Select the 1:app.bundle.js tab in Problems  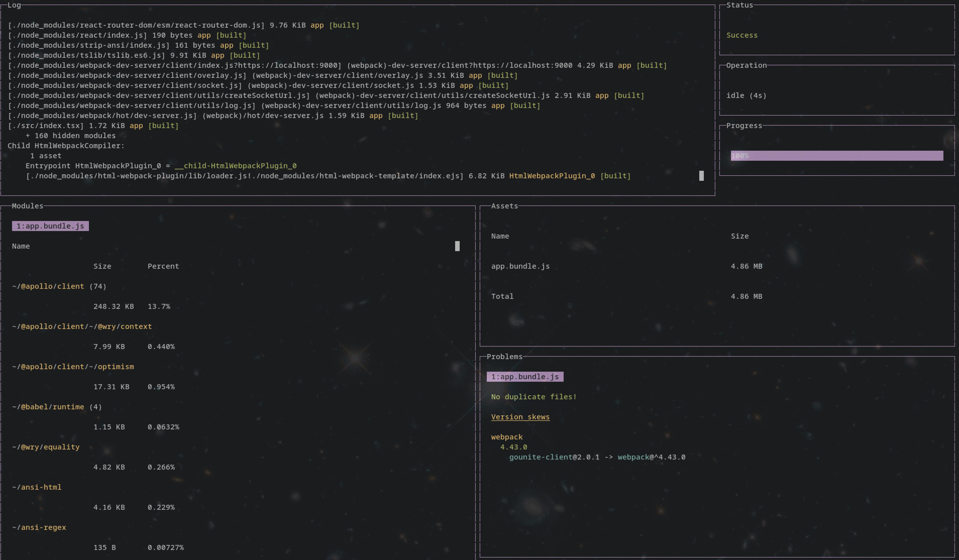(525, 377)
